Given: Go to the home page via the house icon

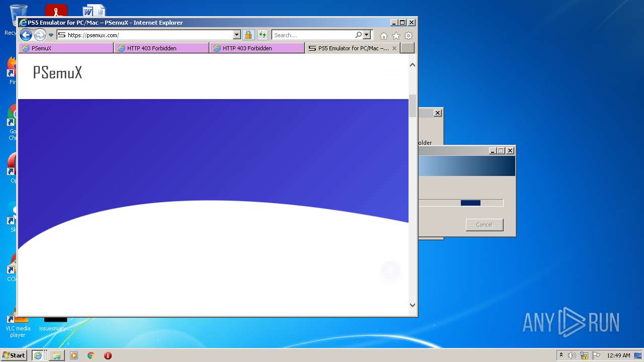Looking at the screenshot, I should point(384,36).
